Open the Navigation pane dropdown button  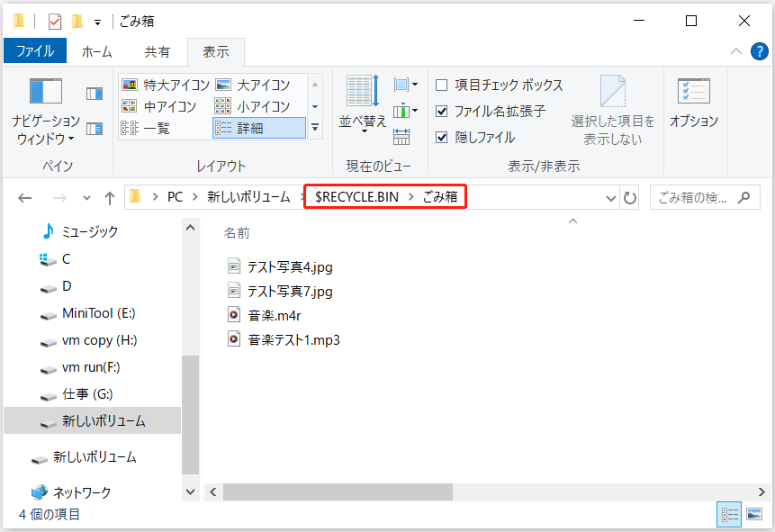[x=46, y=112]
